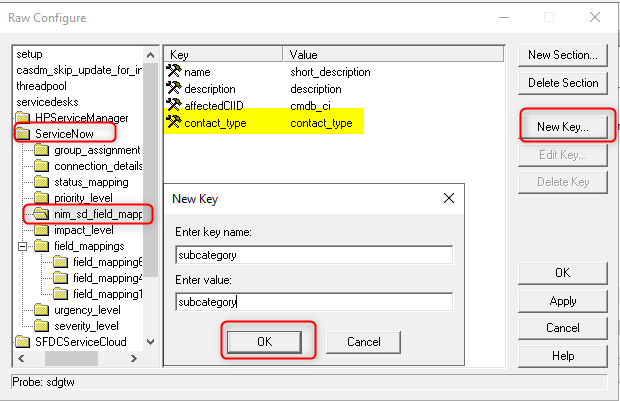Image resolution: width=620 pixels, height=401 pixels.
Task: Cancel the New Key dialog
Action: tap(363, 342)
